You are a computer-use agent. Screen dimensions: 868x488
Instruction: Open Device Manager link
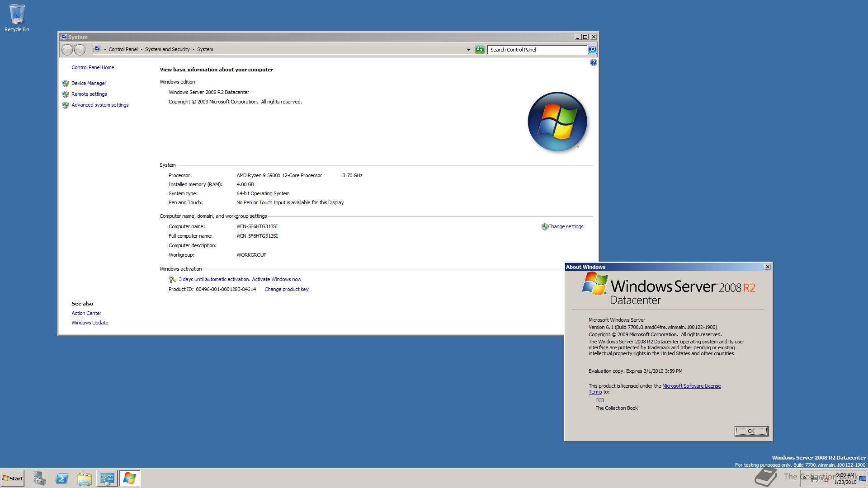click(89, 83)
